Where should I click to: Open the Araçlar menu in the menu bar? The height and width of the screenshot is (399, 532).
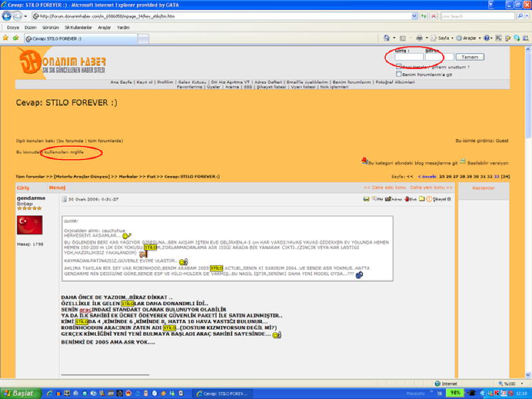click(x=104, y=27)
